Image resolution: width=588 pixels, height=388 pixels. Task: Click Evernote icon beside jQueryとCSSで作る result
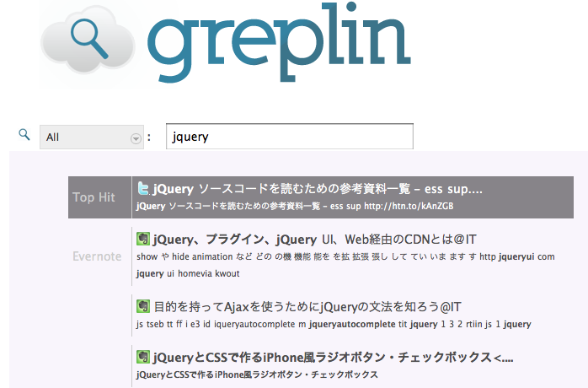(x=143, y=357)
